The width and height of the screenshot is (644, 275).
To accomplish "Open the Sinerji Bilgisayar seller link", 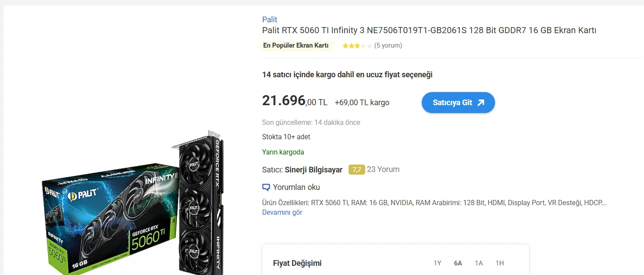I will (x=313, y=170).
